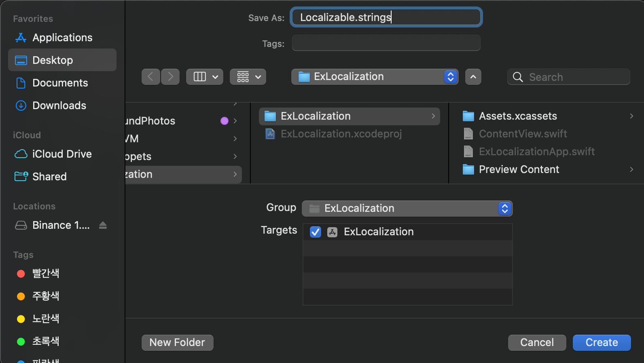Open the column view selector
This screenshot has height=363, width=644.
pyautogui.click(x=205, y=77)
